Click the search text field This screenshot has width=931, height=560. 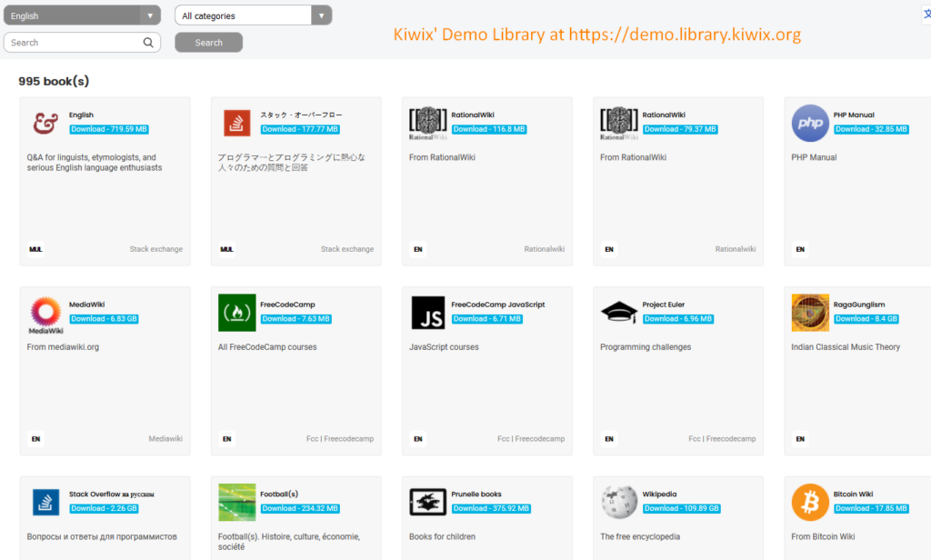(82, 42)
